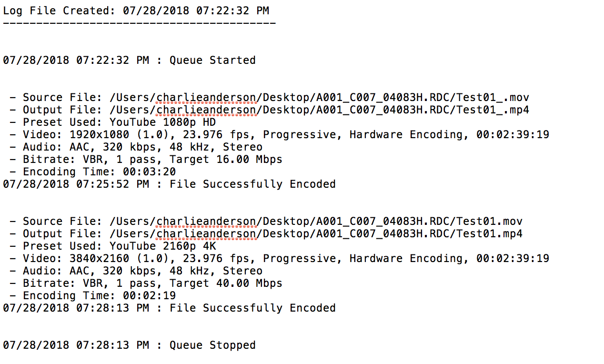The height and width of the screenshot is (364, 604).
Task: Click the "Queue Stopped" log entry
Action: (129, 345)
